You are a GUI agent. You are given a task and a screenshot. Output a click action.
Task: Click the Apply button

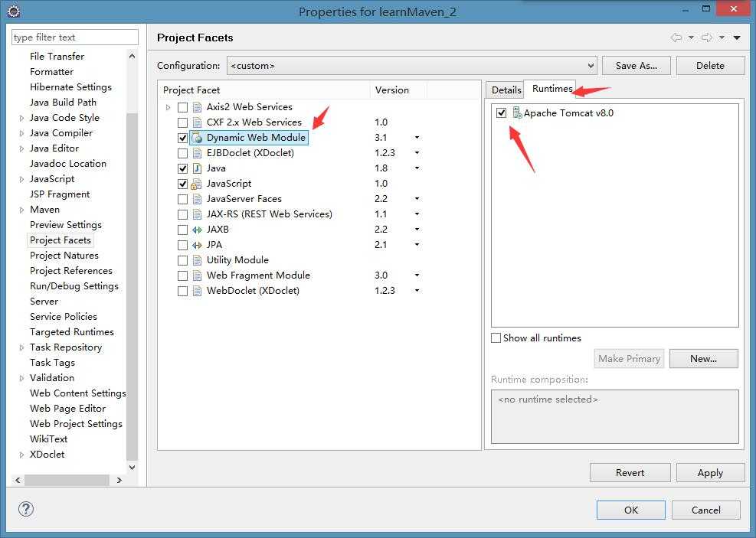pos(710,473)
